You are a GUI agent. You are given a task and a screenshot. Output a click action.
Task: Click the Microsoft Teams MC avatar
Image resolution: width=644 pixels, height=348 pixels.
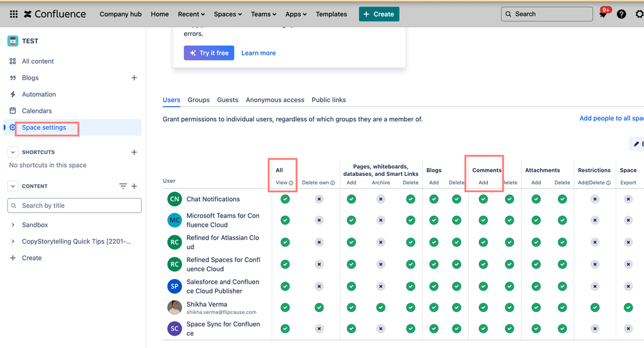coord(175,220)
